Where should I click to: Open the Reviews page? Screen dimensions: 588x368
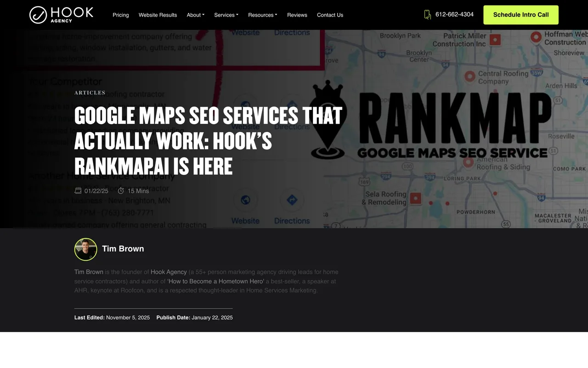tap(297, 15)
